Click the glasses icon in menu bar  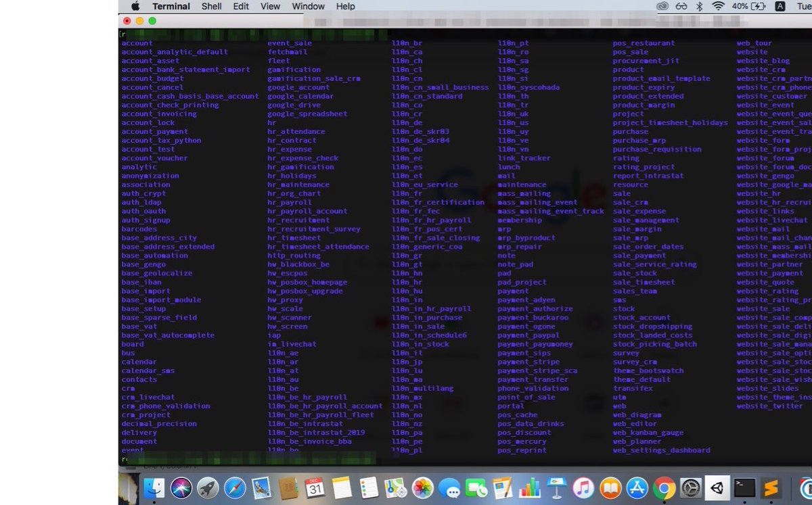click(x=681, y=6)
